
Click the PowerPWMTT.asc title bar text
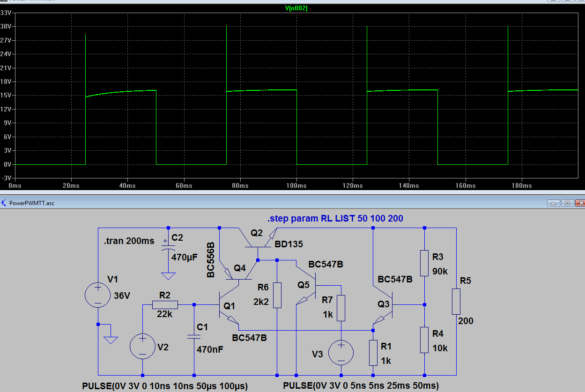point(32,203)
